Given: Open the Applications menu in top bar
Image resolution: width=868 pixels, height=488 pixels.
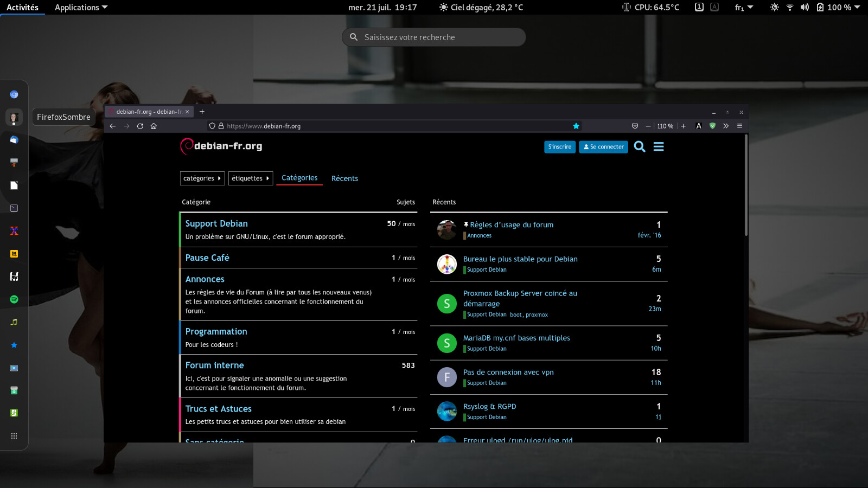Looking at the screenshot, I should [x=81, y=8].
